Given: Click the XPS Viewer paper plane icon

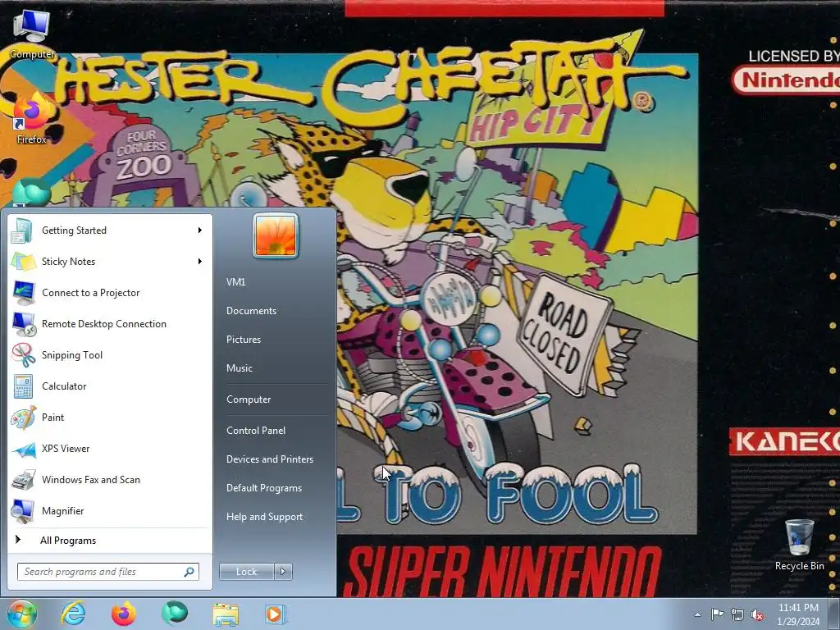Looking at the screenshot, I should (23, 449).
